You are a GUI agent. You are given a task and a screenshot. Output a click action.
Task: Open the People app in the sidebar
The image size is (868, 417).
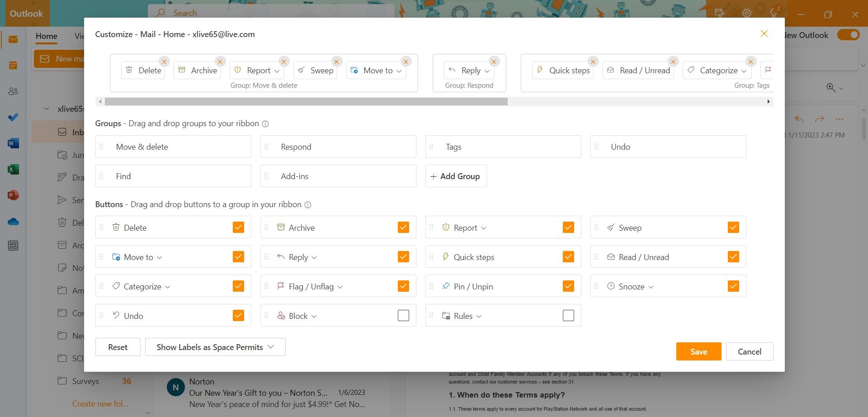coord(13,91)
